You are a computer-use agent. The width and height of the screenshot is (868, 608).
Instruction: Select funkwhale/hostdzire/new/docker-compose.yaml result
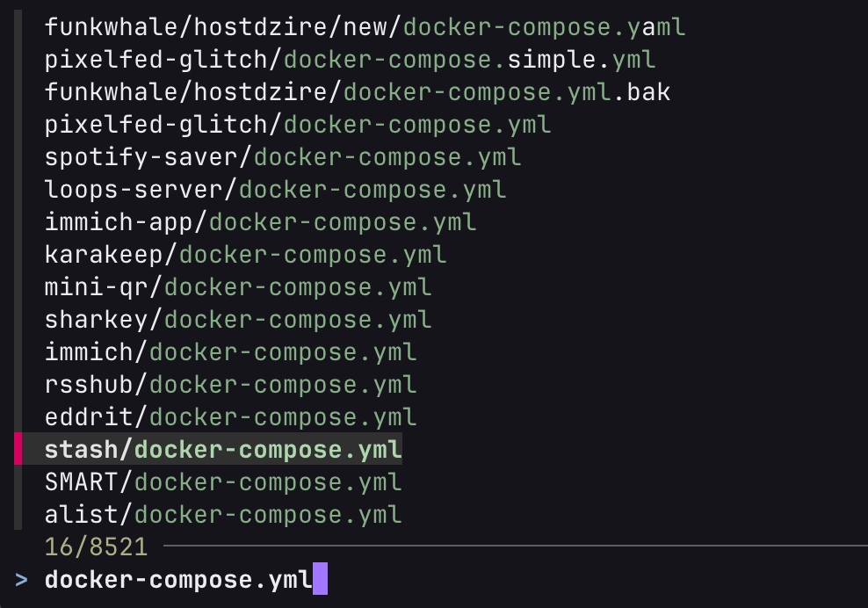(365, 27)
